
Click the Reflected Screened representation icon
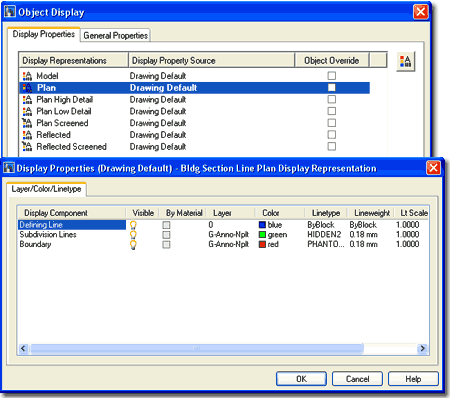(x=27, y=146)
